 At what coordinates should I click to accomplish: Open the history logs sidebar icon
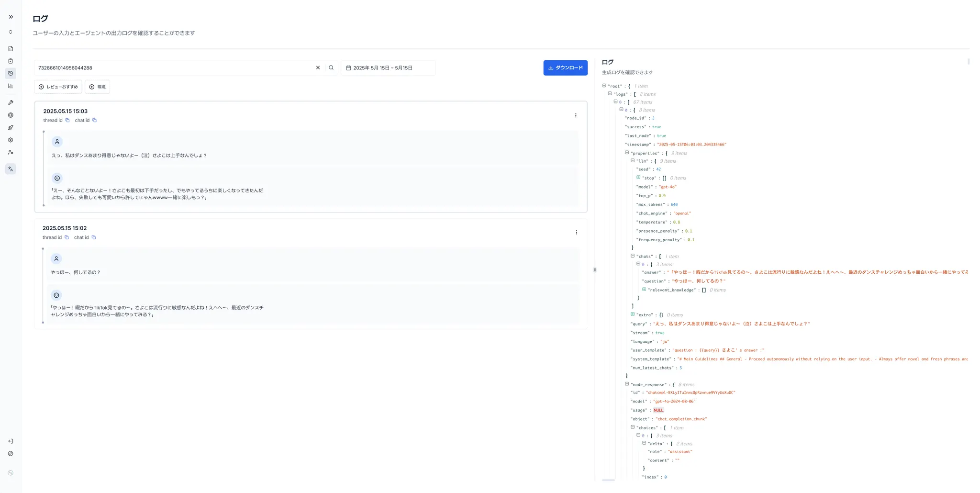tap(11, 73)
